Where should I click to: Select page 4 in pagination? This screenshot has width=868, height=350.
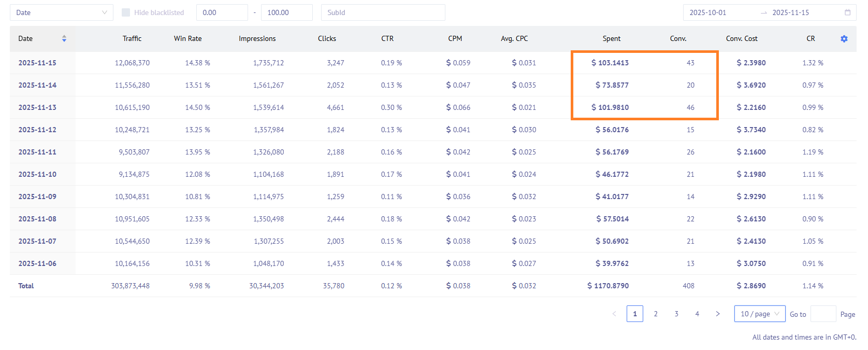click(697, 314)
